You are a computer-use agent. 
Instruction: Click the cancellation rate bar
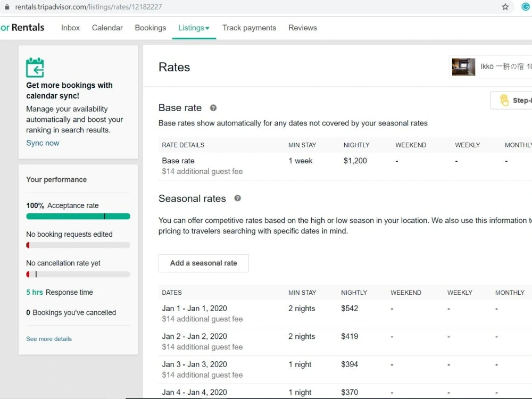[78, 274]
